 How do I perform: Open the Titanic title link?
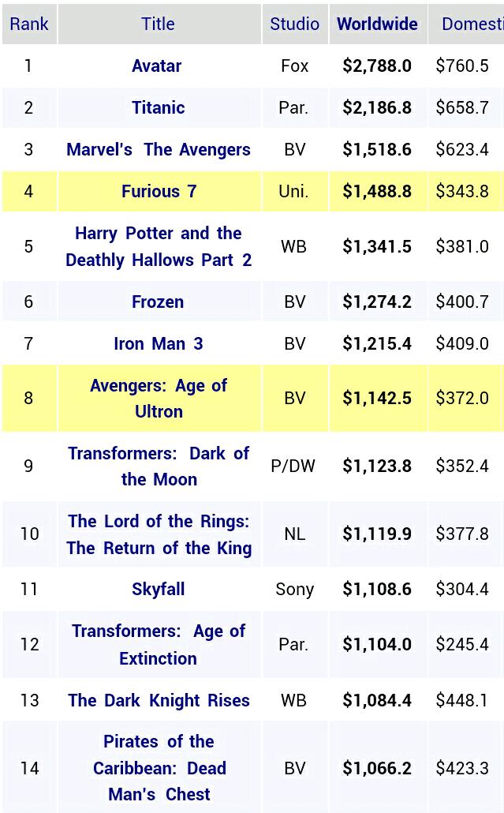158,107
